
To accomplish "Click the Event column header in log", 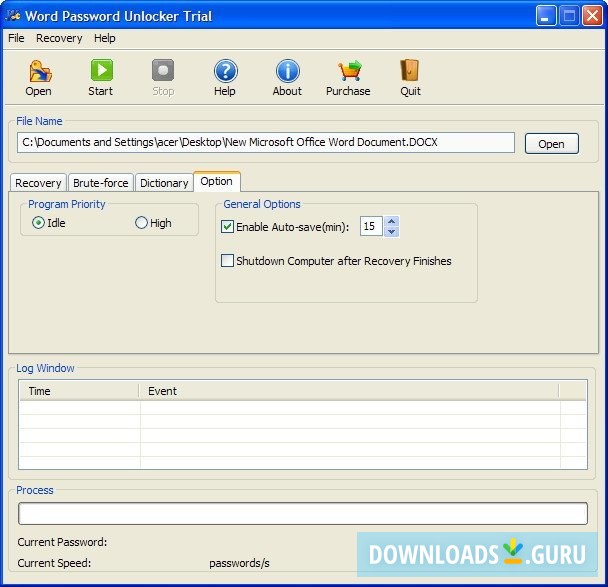I will point(349,391).
